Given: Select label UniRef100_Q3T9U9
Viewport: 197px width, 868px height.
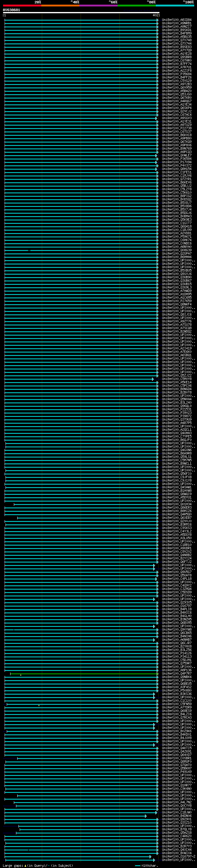Looking at the screenshot, I should tap(177, 420).
